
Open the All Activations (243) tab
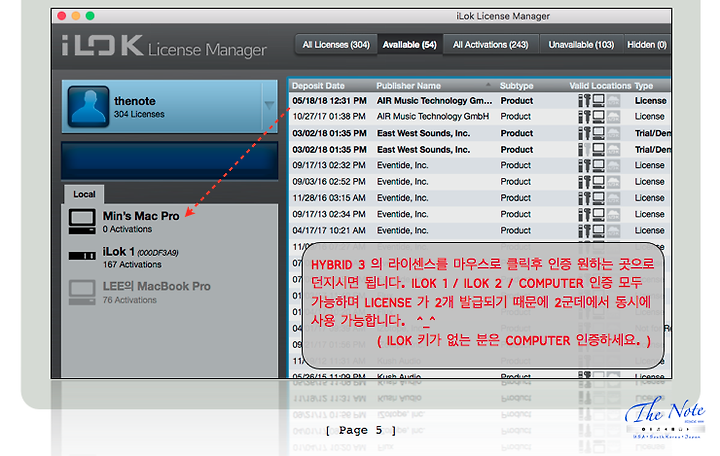click(x=490, y=45)
